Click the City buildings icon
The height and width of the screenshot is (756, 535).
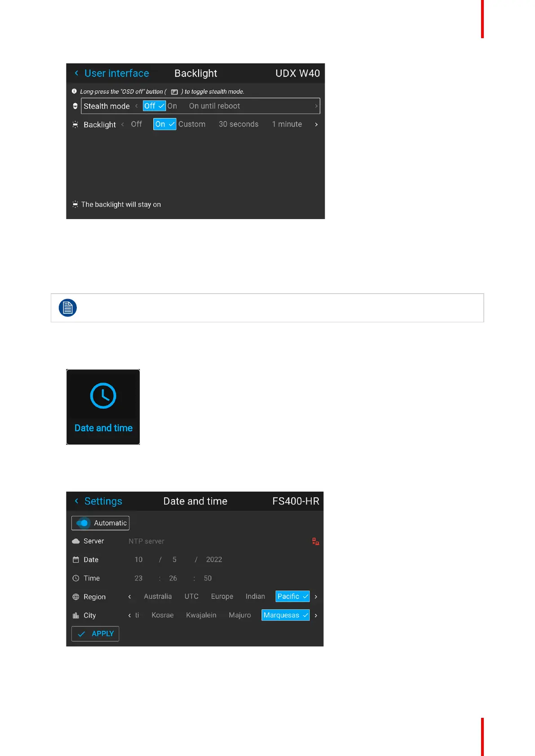point(76,615)
